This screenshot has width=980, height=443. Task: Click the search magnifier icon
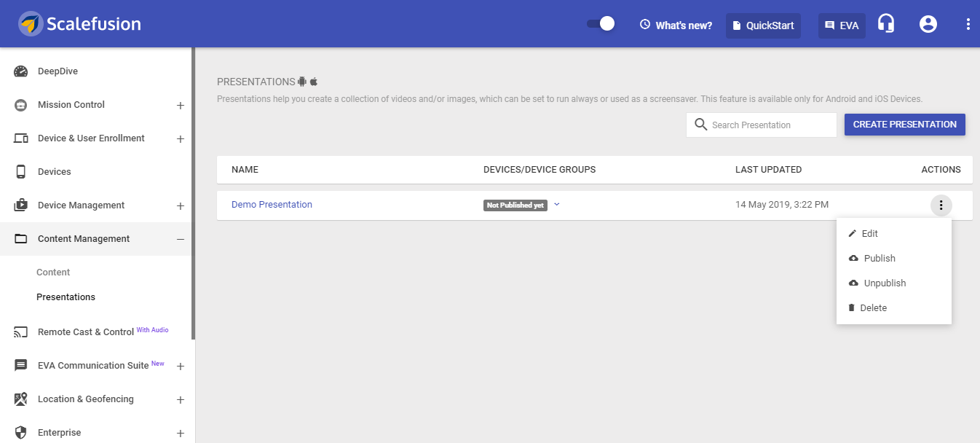click(x=701, y=125)
